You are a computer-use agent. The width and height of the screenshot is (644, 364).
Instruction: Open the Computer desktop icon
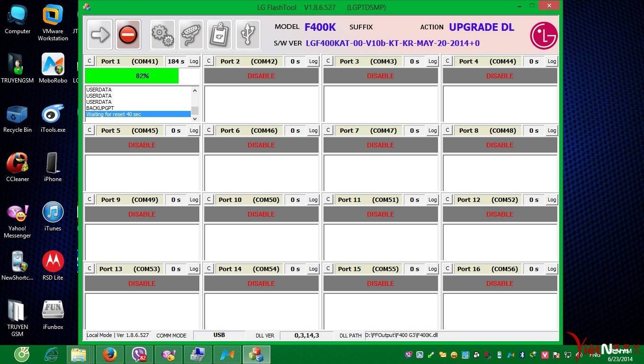click(x=18, y=20)
